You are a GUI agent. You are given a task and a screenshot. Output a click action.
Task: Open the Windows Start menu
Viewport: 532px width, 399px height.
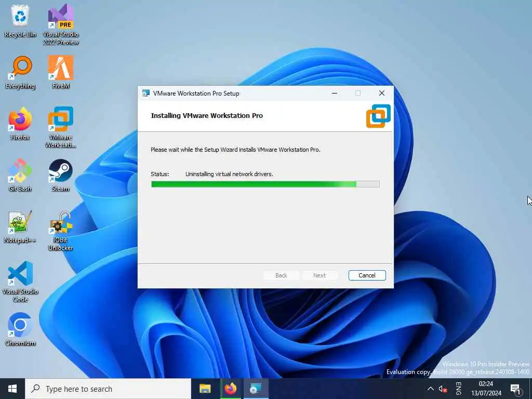click(x=12, y=389)
